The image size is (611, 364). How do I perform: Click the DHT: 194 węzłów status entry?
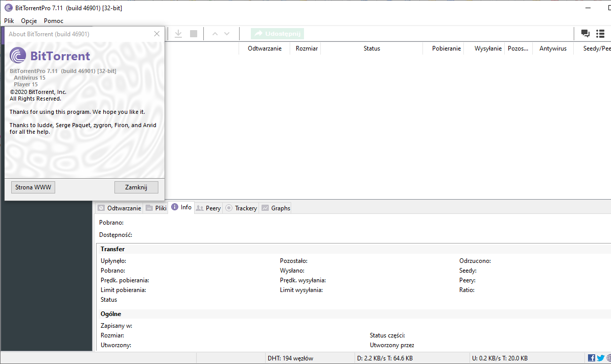290,358
